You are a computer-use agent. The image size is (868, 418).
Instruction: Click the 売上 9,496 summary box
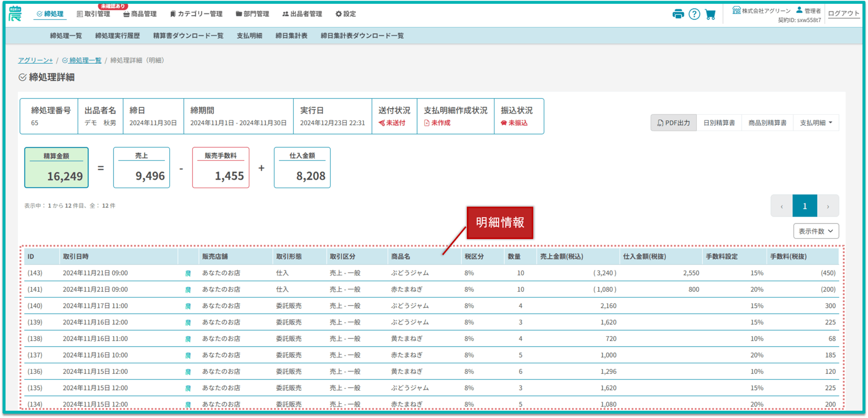(x=141, y=168)
